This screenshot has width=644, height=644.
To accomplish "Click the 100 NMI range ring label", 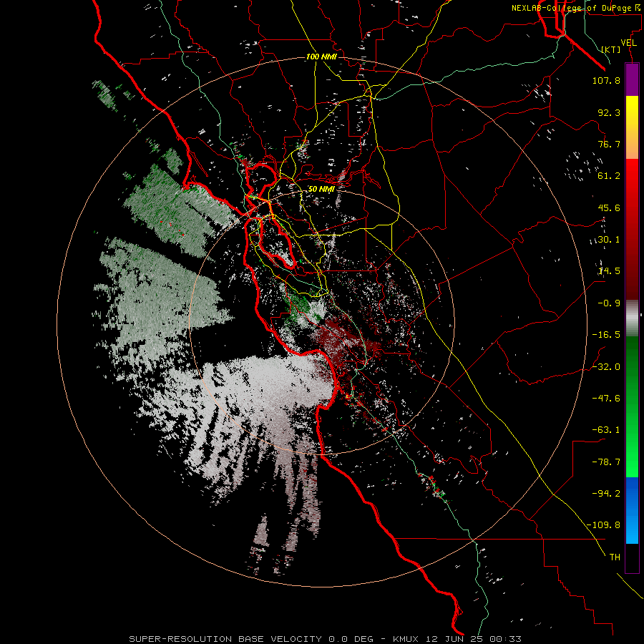I will point(321,57).
